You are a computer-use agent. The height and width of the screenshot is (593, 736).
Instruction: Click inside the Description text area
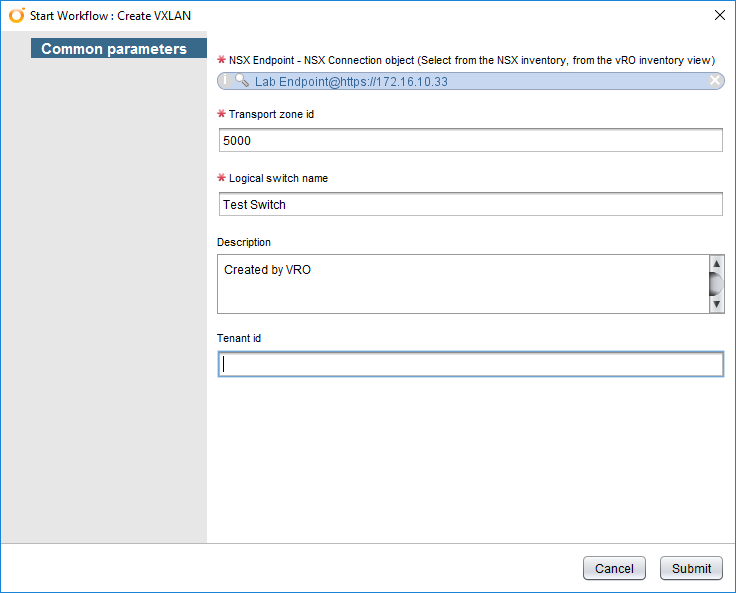(460, 284)
